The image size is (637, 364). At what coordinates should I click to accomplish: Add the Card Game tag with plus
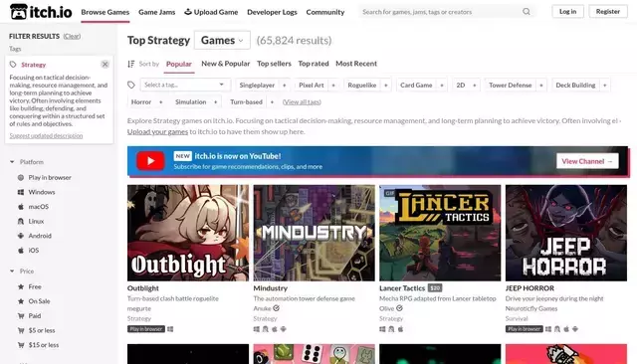[442, 86]
